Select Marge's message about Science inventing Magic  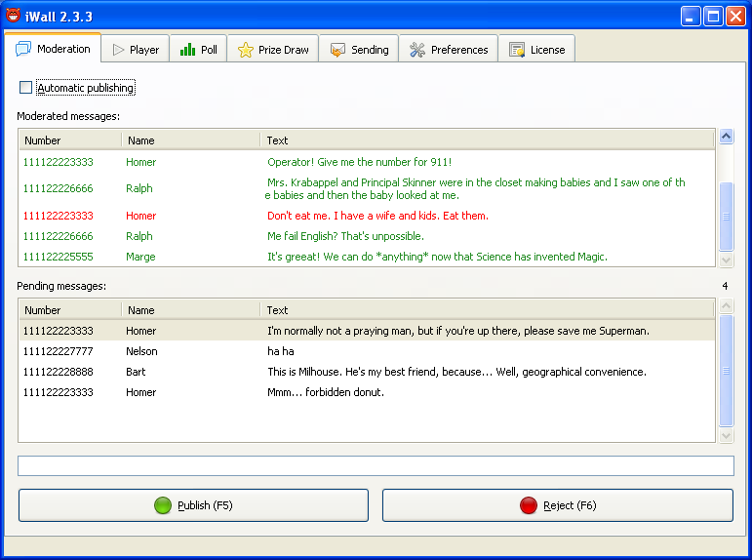367,257
